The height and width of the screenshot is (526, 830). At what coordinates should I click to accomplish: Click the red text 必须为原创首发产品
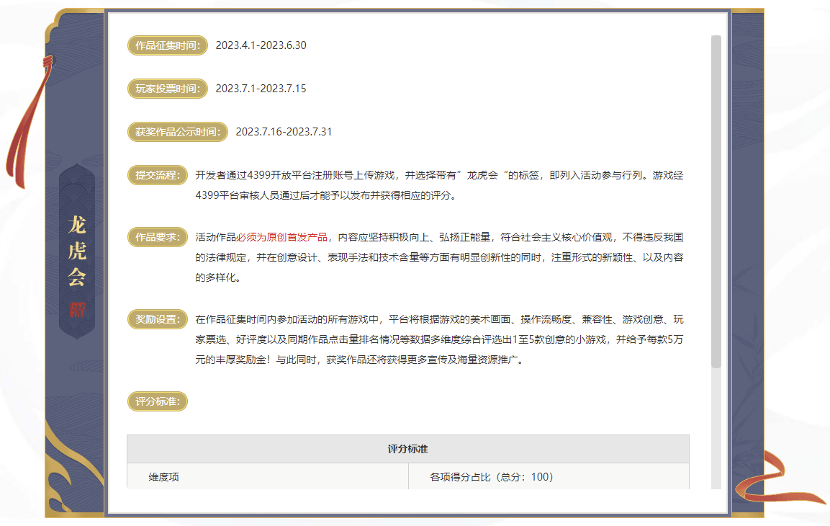pos(282,237)
